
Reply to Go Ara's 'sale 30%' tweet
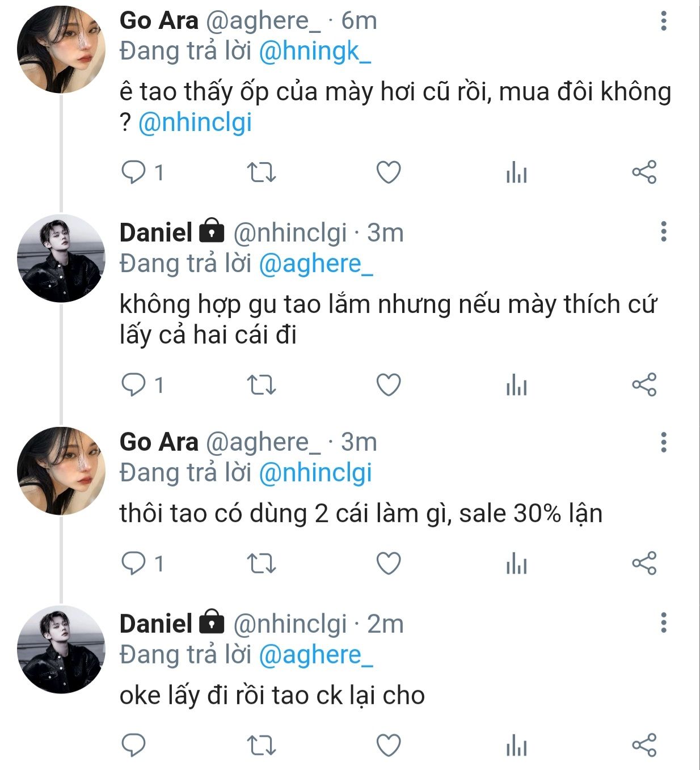pos(134,564)
